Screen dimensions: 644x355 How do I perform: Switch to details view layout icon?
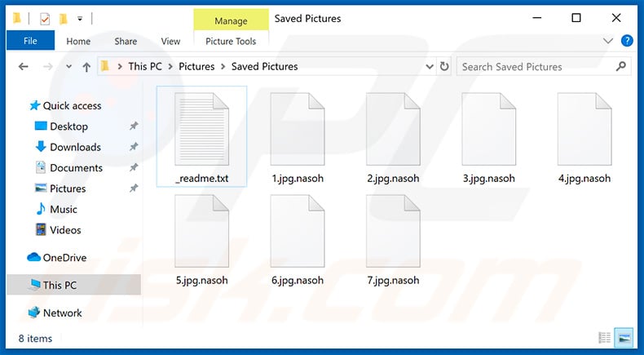[605, 338]
